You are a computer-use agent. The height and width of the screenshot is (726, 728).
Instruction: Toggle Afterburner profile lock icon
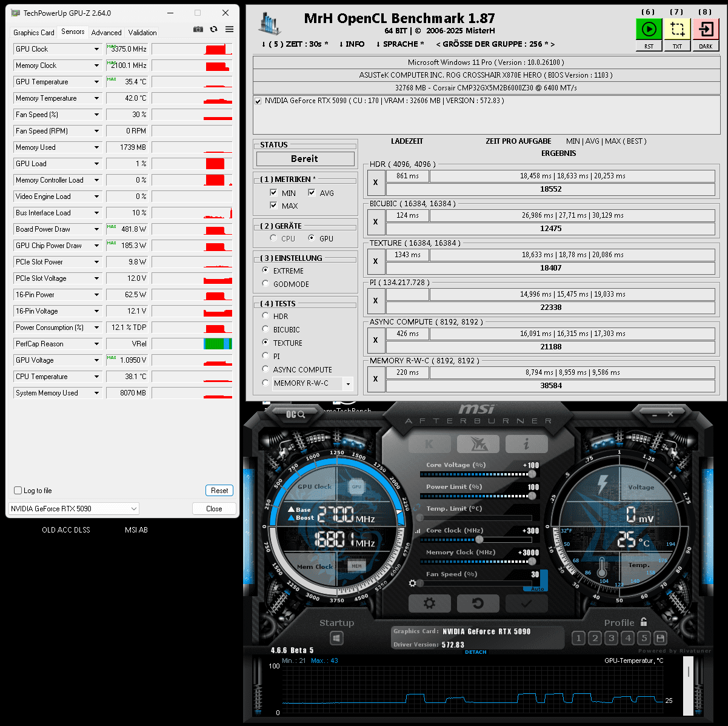[644, 622]
